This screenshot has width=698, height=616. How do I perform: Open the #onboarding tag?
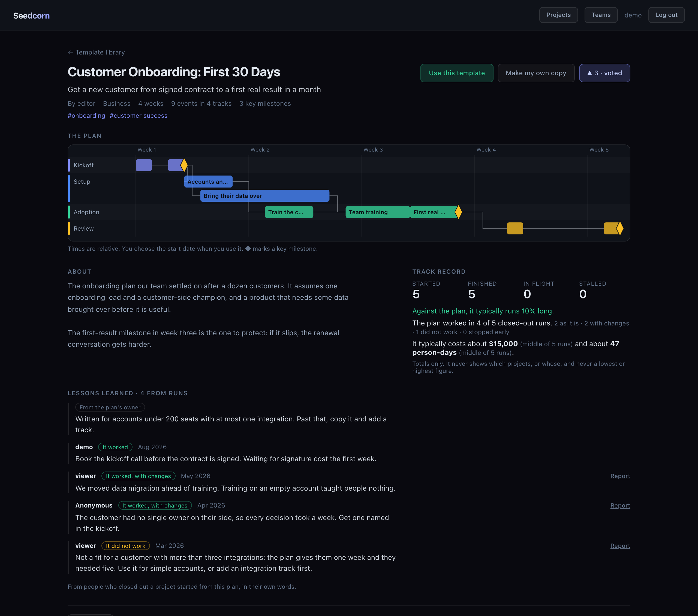[x=86, y=116]
